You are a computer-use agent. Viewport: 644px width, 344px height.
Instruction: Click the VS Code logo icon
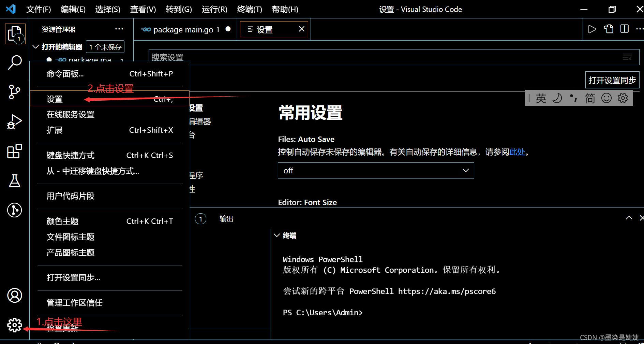tap(11, 9)
